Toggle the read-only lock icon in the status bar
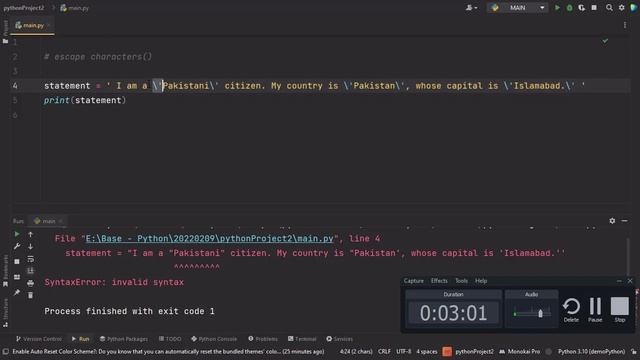640x360 pixels. coord(634,351)
